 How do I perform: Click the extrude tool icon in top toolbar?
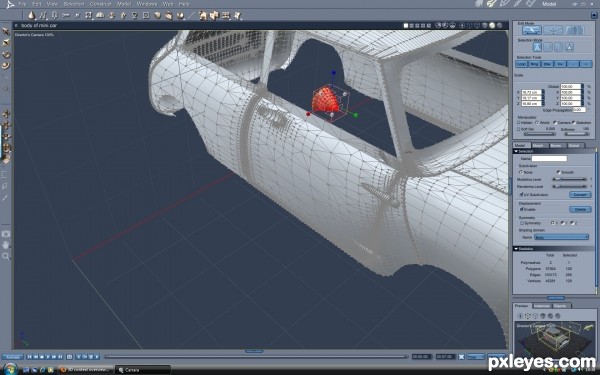54,15
